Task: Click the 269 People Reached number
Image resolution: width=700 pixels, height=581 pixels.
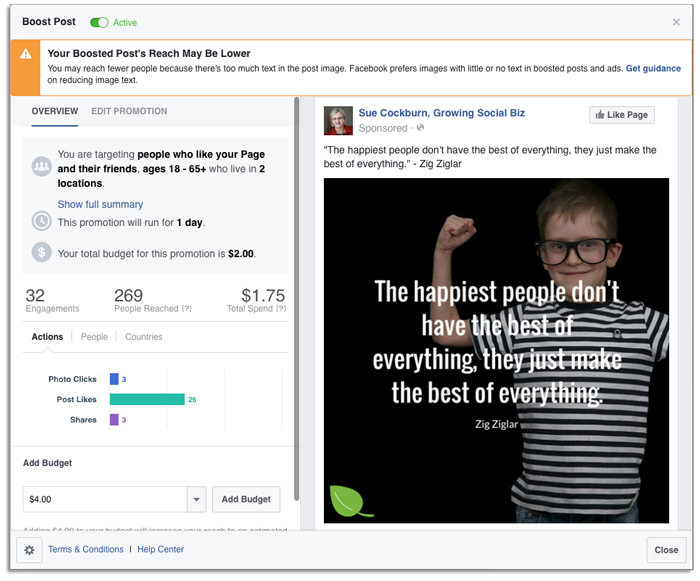Action: coord(128,295)
